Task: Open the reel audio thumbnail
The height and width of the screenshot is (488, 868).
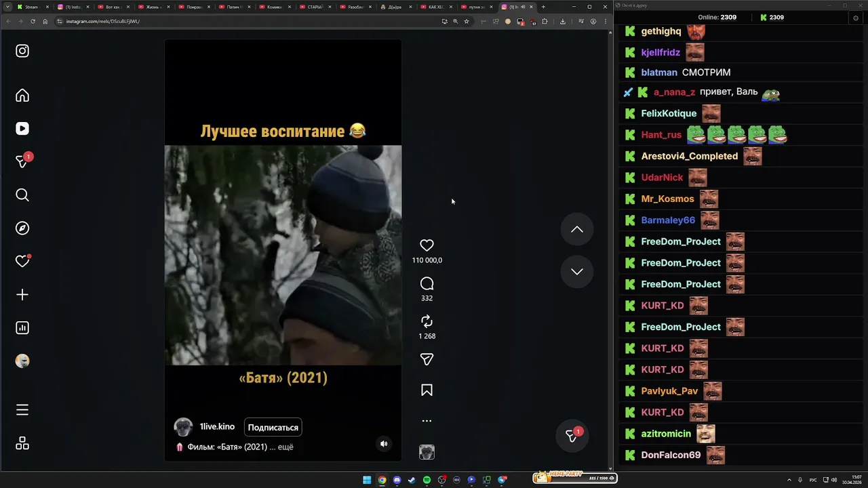Action: 427,452
